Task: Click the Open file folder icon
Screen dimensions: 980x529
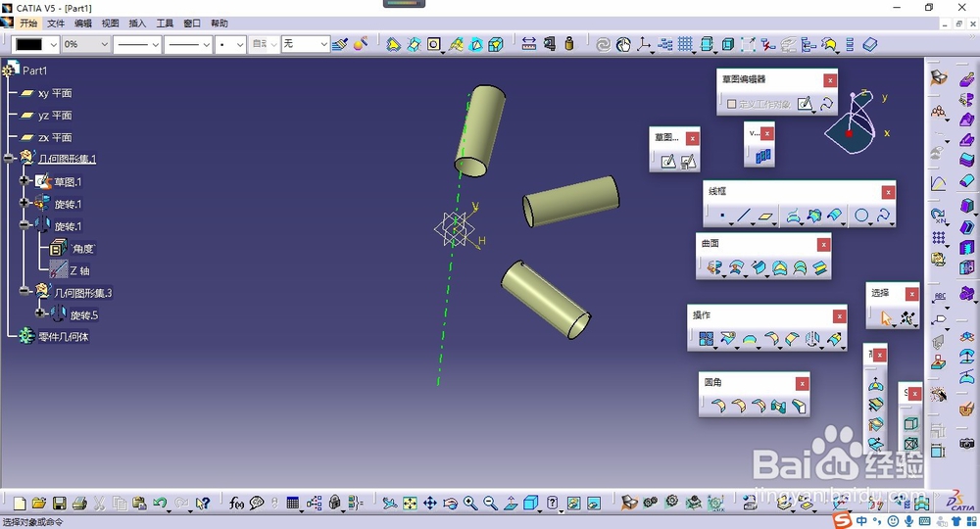Action: point(39,504)
